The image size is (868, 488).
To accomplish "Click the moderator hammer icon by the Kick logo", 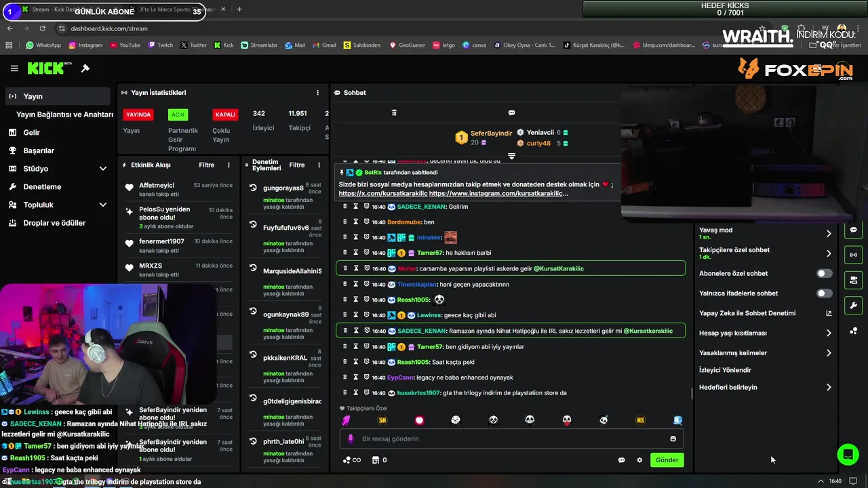I will pos(85,68).
